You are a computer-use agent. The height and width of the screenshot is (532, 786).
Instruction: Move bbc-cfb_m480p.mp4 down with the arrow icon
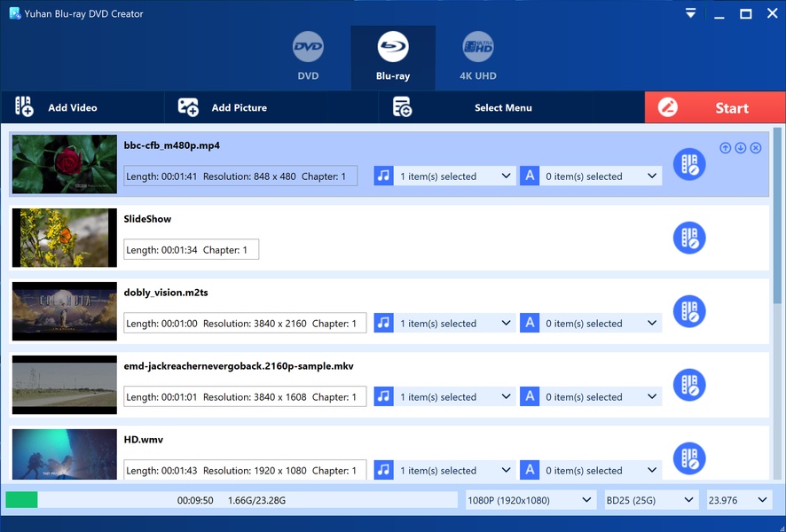tap(741, 148)
